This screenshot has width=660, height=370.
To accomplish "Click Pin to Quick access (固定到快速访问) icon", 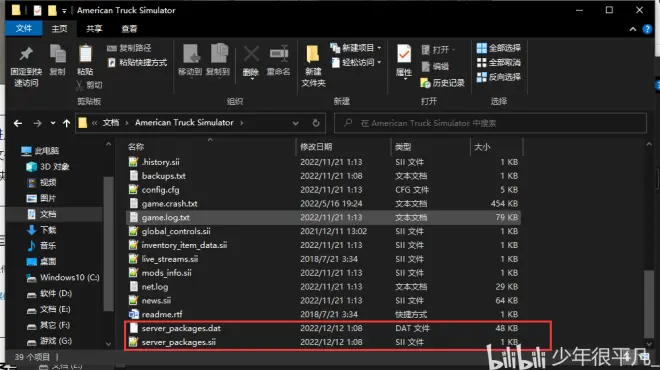I will 26,54.
